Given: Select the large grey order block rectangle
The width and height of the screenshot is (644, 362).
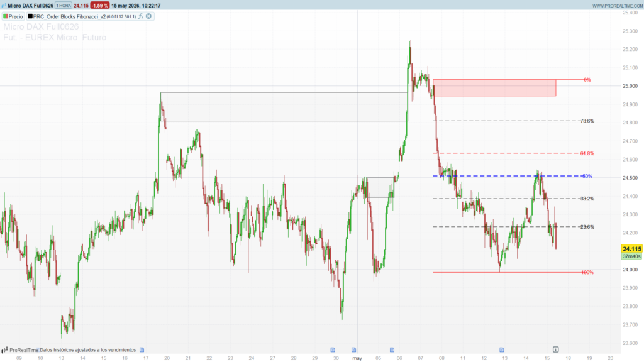Looking at the screenshot, I should point(284,107).
